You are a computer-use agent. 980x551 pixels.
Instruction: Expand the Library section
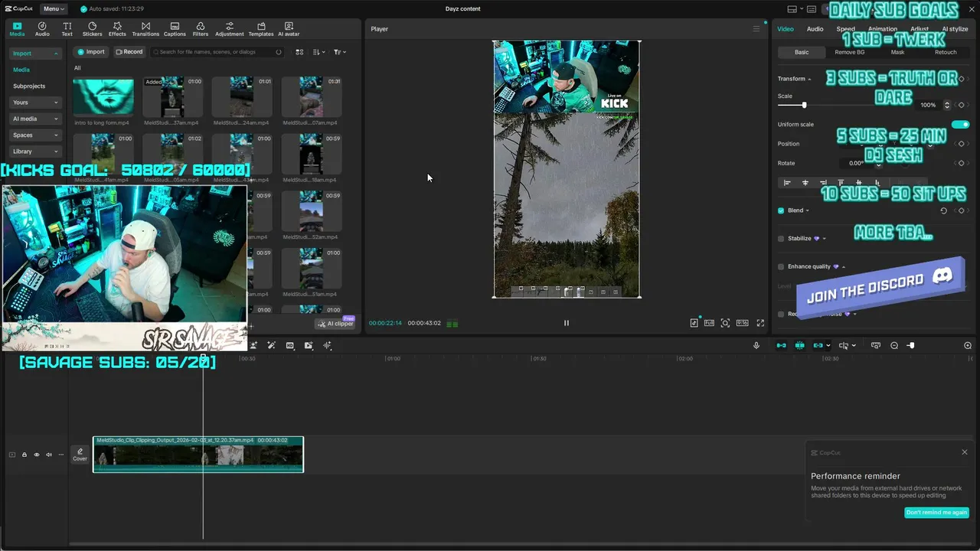click(x=35, y=152)
